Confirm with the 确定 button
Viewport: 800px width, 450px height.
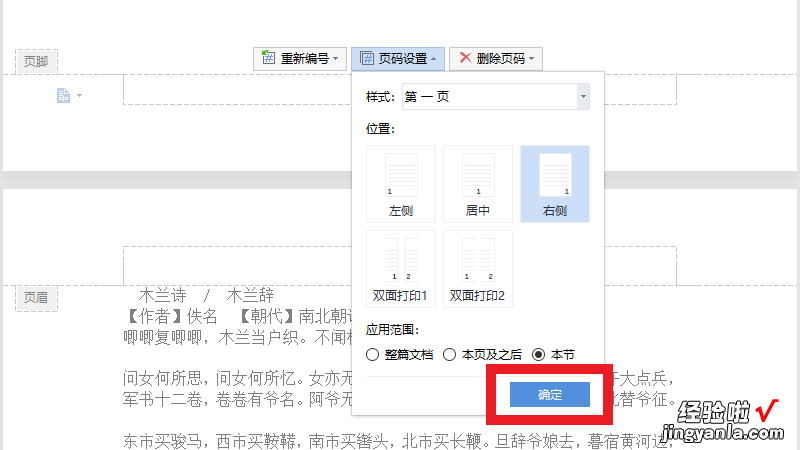pyautogui.click(x=549, y=394)
